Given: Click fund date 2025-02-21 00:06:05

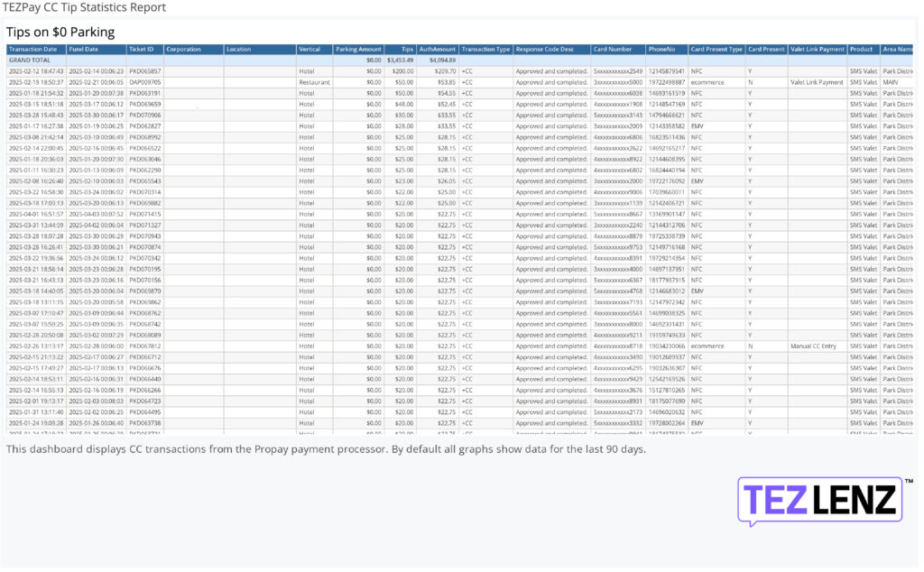Looking at the screenshot, I should pos(97,82).
